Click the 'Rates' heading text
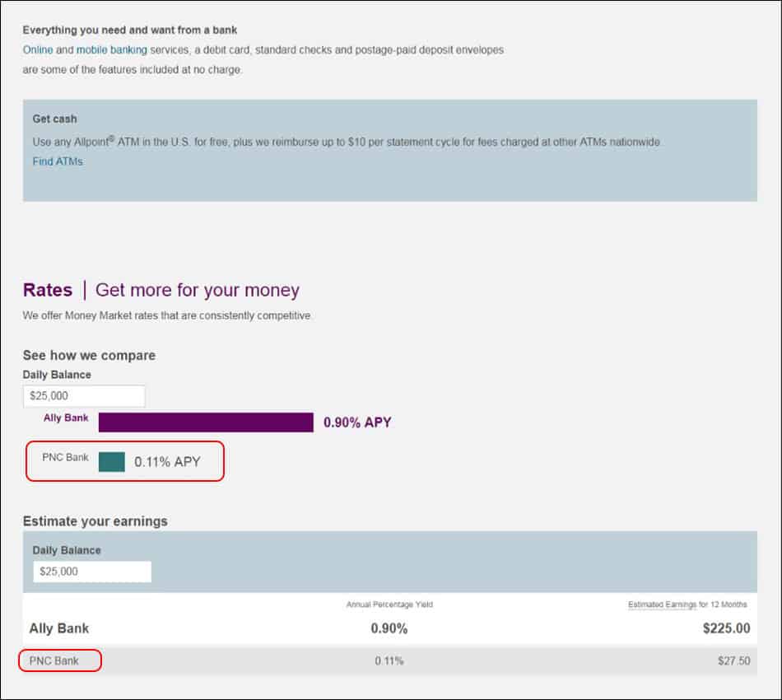This screenshot has height=700, width=782. 48,290
